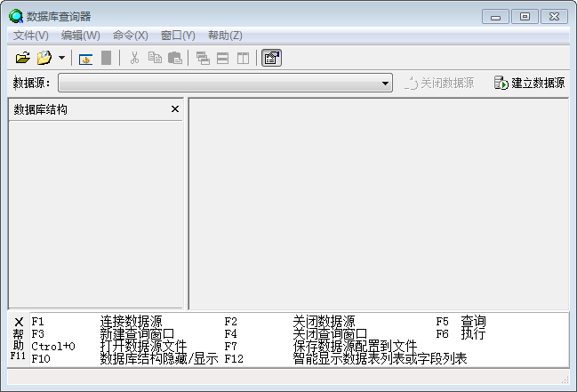The image size is (577, 392).
Task: Click the open folder icon in toolbar
Action: point(23,59)
